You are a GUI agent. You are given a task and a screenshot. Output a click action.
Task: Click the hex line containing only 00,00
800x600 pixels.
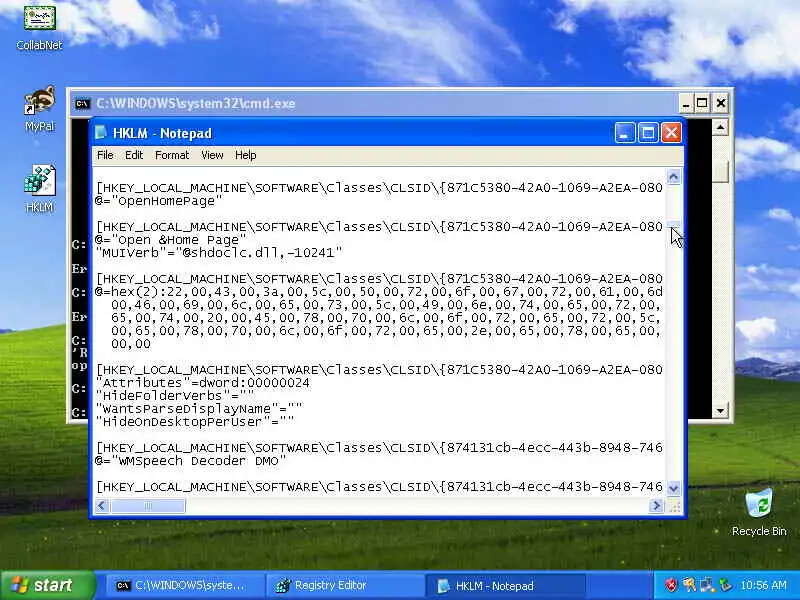[x=131, y=344]
